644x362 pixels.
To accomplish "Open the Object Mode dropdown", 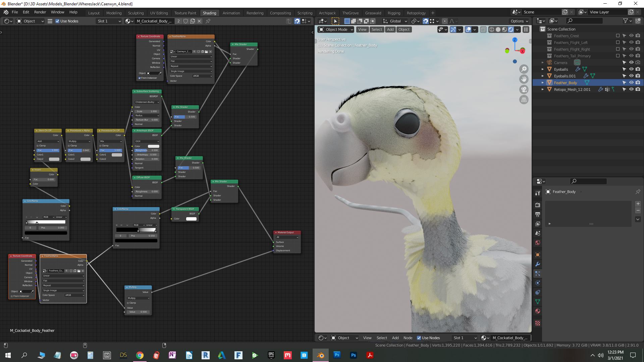I will 336,29.
